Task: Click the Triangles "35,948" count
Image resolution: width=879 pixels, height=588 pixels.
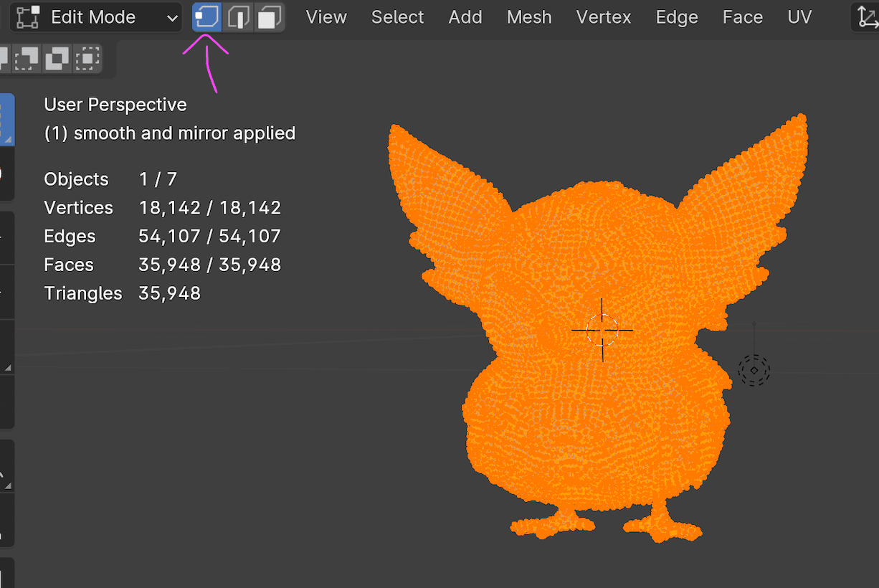Action: click(x=170, y=293)
